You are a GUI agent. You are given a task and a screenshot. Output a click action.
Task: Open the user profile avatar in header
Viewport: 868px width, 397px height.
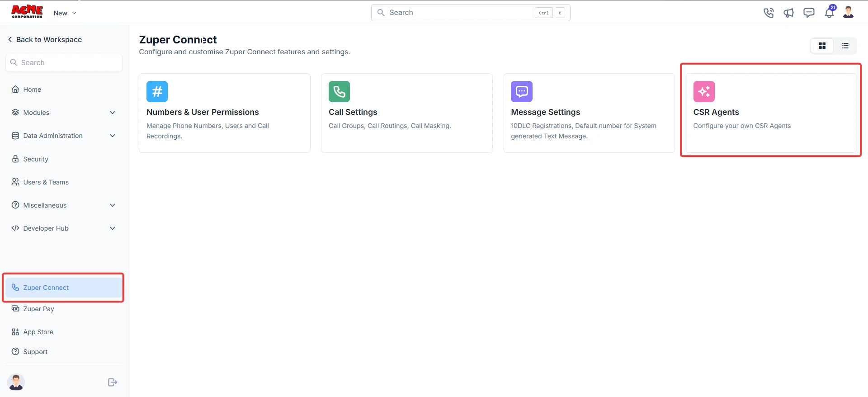[x=849, y=12]
